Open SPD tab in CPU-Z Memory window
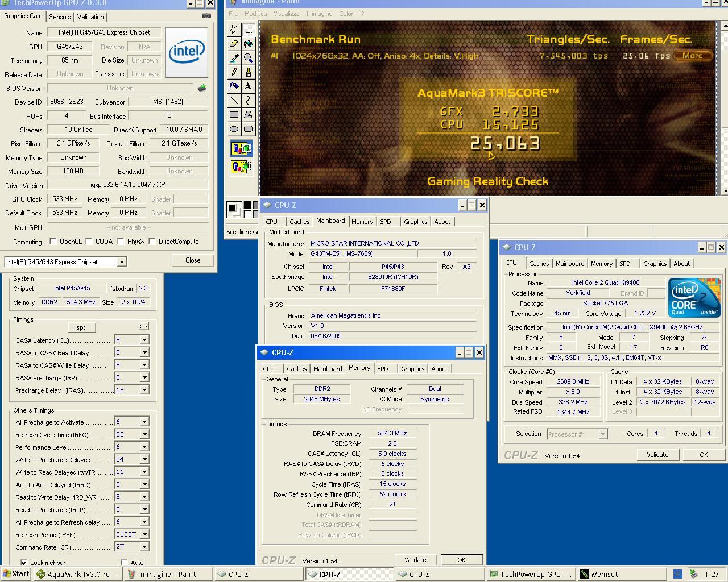728x582 pixels. (383, 369)
